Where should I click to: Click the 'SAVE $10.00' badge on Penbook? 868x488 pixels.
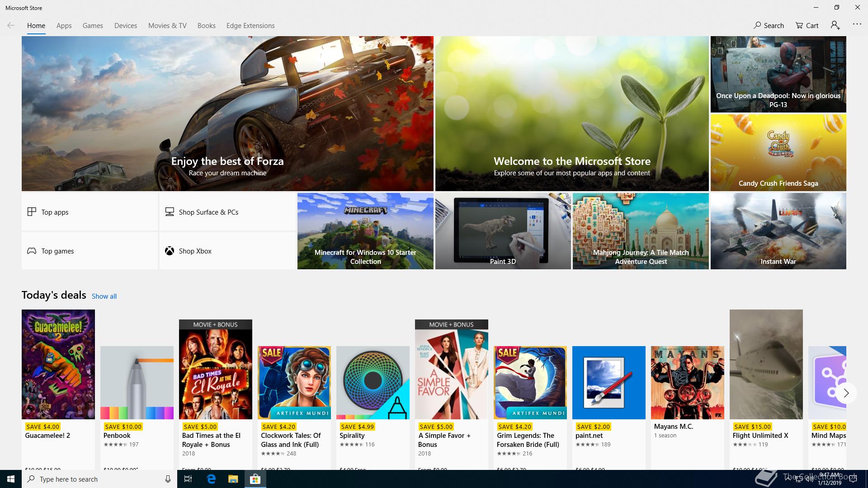pos(123,427)
